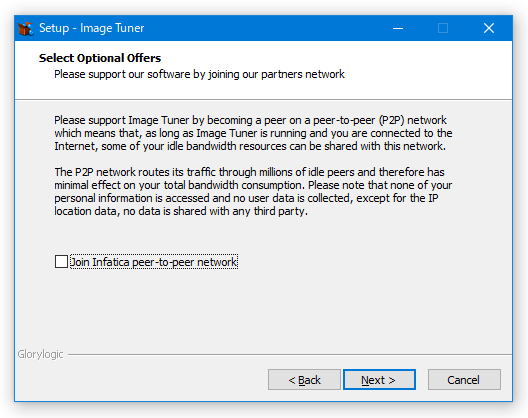The image size is (528, 418).
Task: Click the empty gray area below the checkbox
Action: (263, 310)
